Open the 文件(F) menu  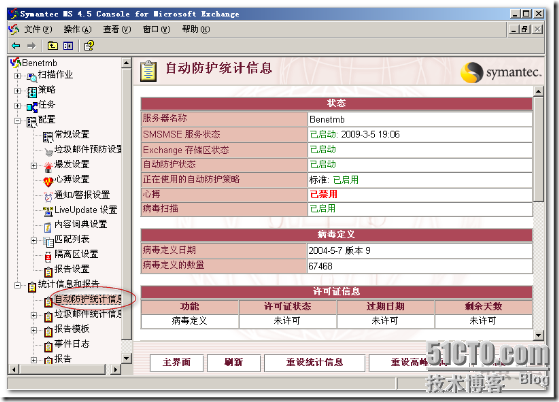pyautogui.click(x=38, y=29)
